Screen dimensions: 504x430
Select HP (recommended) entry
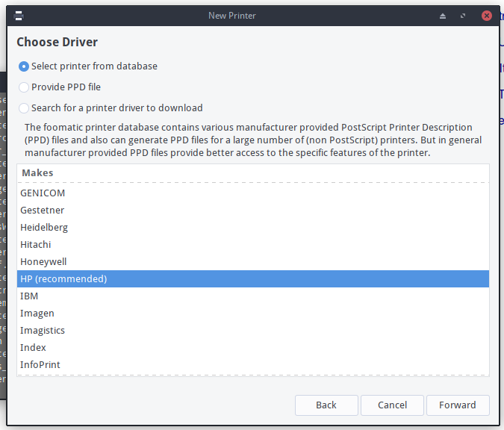(253, 278)
